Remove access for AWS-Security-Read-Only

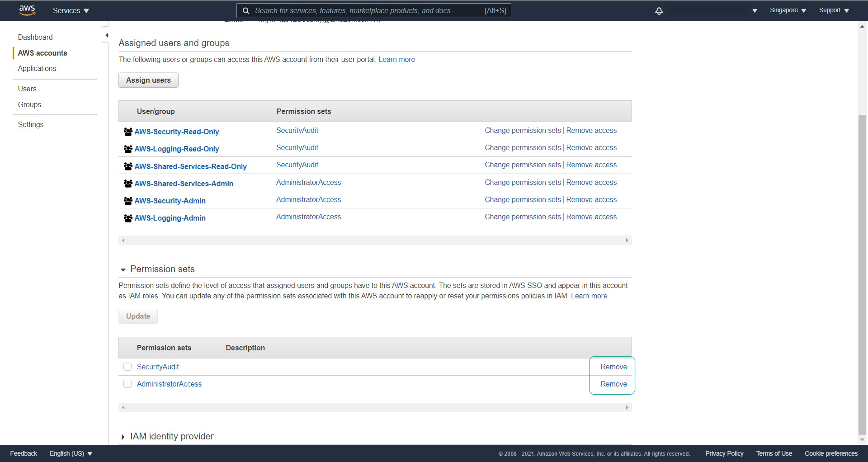click(x=591, y=130)
